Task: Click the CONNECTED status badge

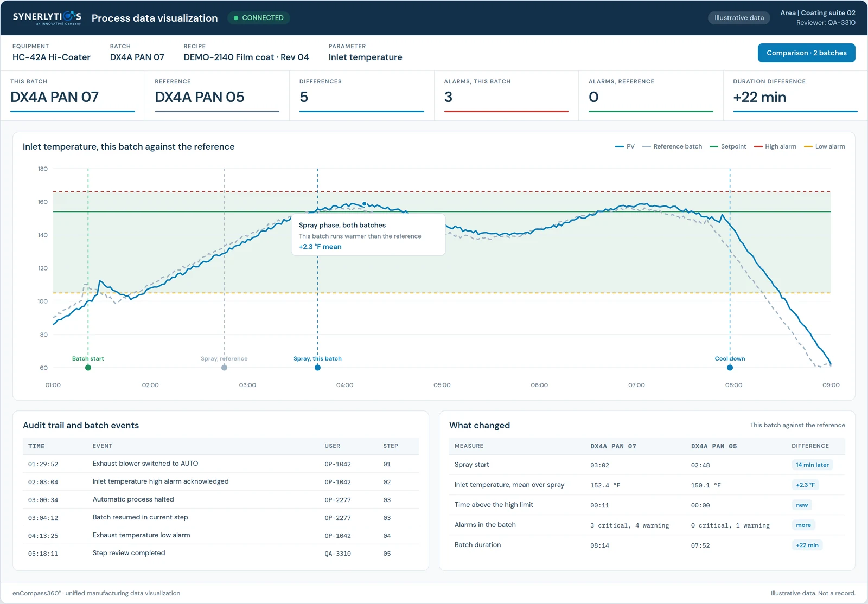Action: pos(259,18)
